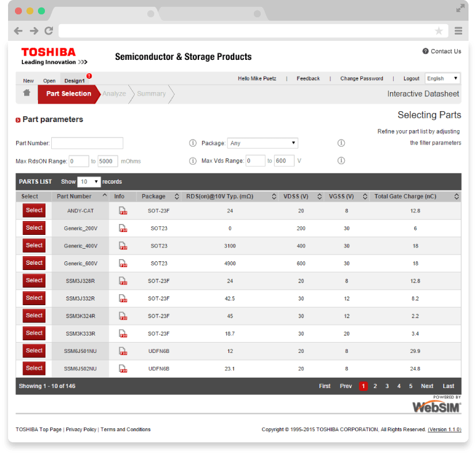Select part SSM6J502NU

coord(34,368)
